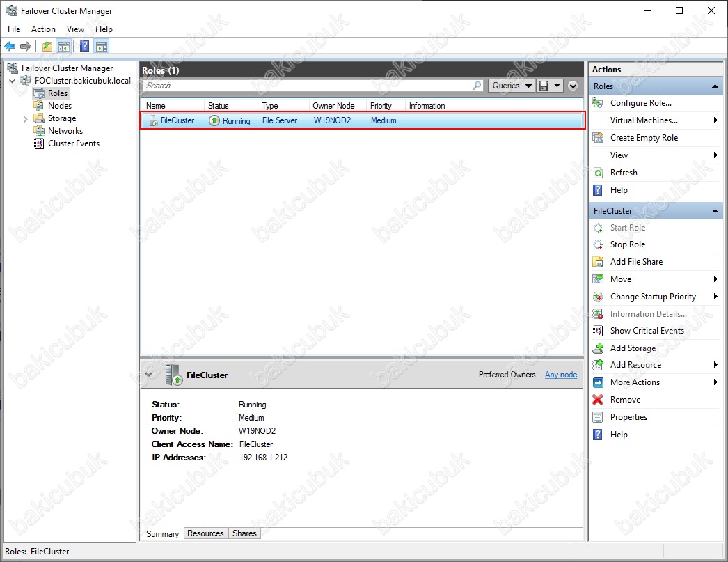The image size is (728, 562).
Task: Click the magnifier icon in the search box
Action: pyautogui.click(x=477, y=86)
